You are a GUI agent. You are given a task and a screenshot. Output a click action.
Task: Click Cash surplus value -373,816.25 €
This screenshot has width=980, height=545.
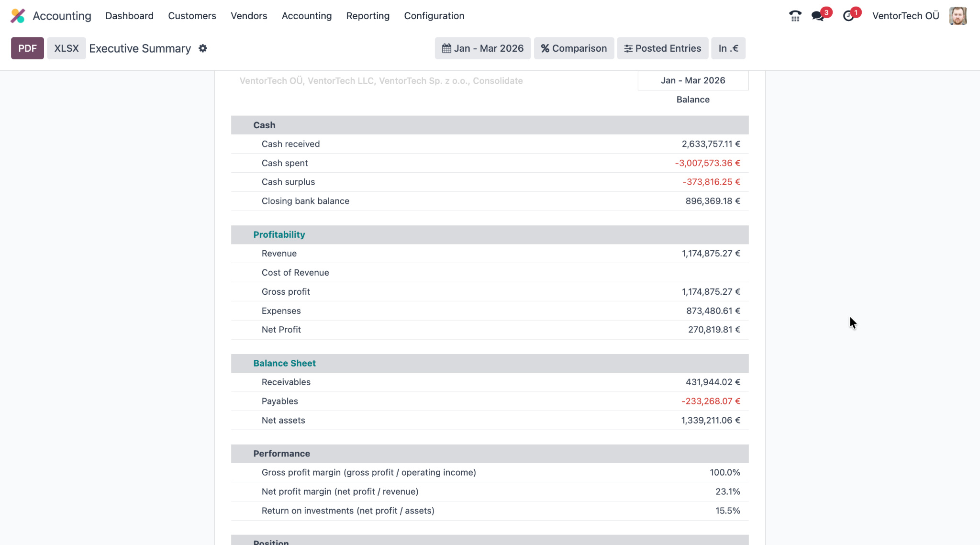(711, 182)
